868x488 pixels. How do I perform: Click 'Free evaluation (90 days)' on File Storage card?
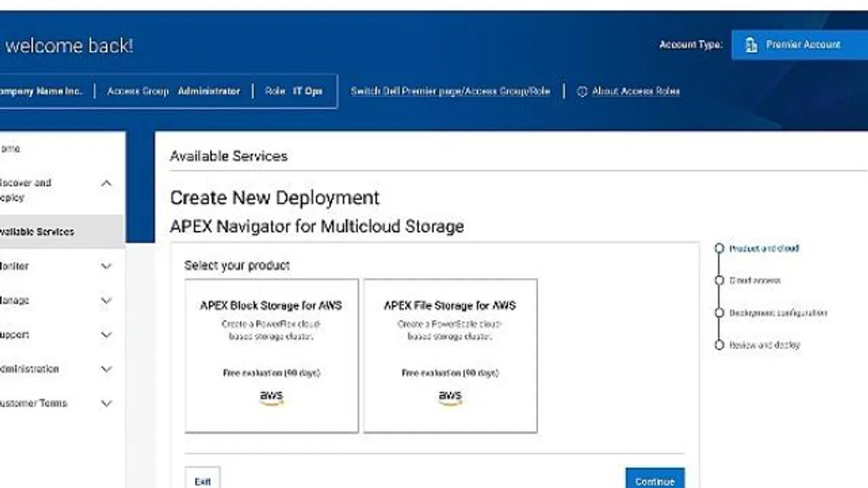coord(450,373)
